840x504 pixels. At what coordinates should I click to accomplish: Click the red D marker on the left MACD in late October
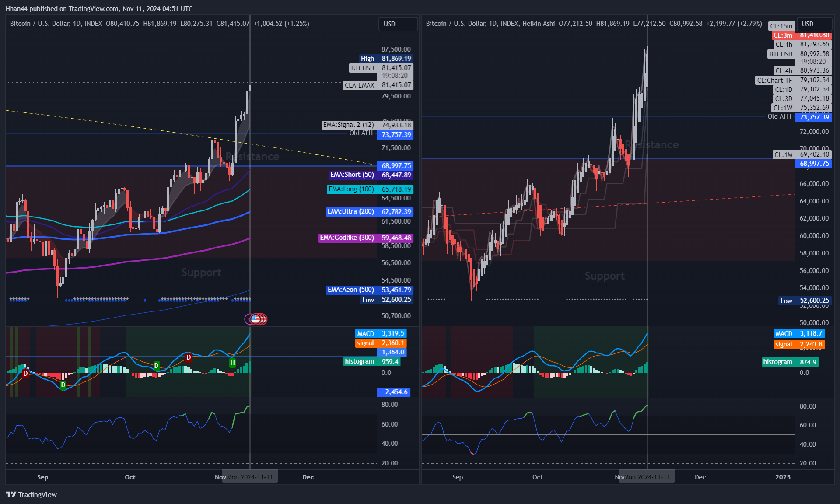point(189,357)
